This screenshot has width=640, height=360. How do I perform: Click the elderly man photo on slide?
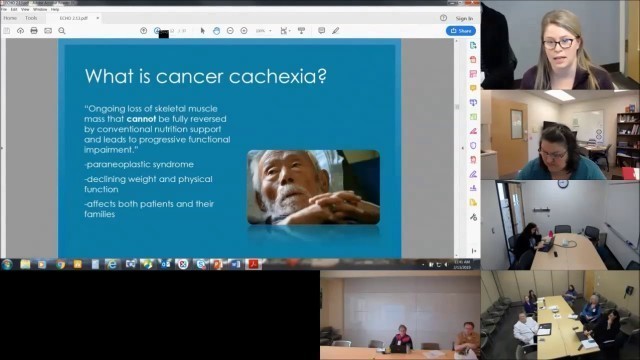[313, 187]
